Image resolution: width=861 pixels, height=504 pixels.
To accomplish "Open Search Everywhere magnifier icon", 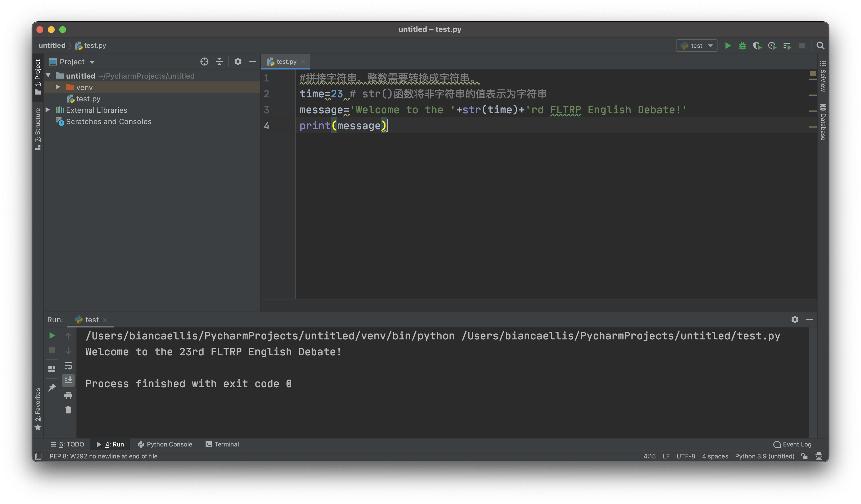I will [820, 46].
